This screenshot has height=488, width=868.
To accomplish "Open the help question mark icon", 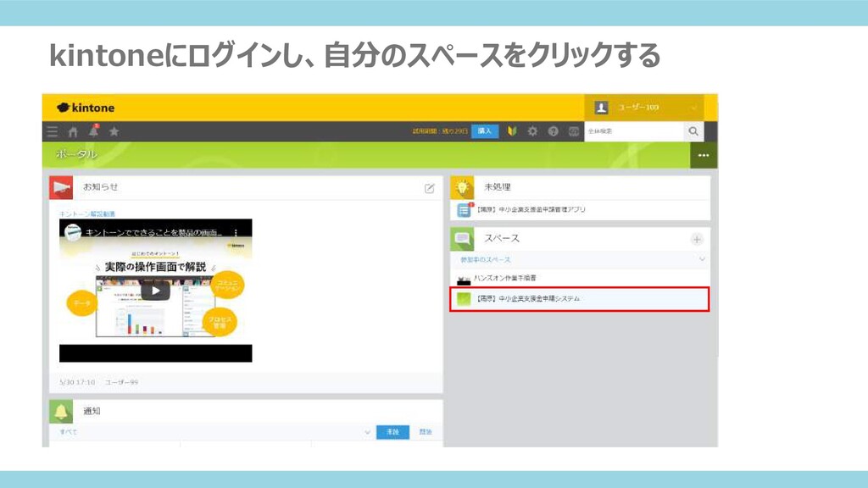I will click(x=553, y=131).
